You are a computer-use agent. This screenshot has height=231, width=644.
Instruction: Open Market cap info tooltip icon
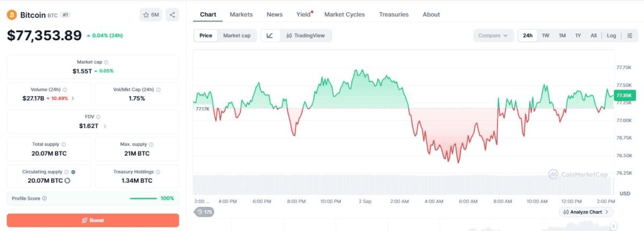click(106, 62)
